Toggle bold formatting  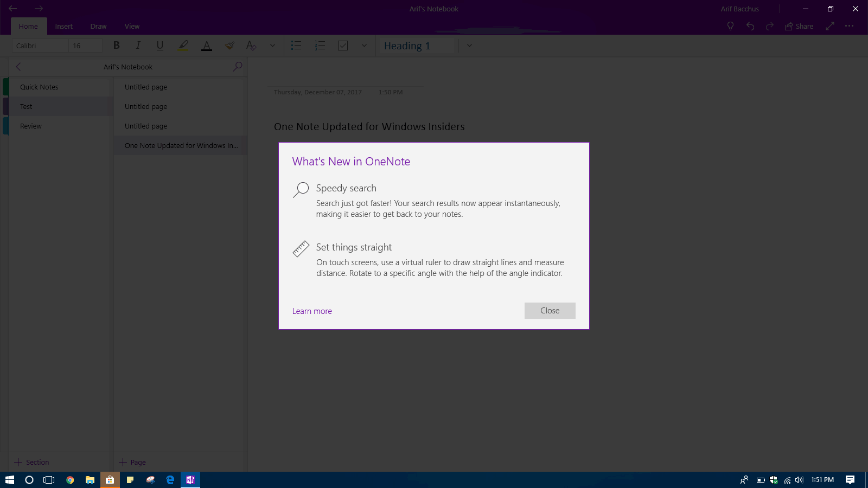(x=116, y=46)
